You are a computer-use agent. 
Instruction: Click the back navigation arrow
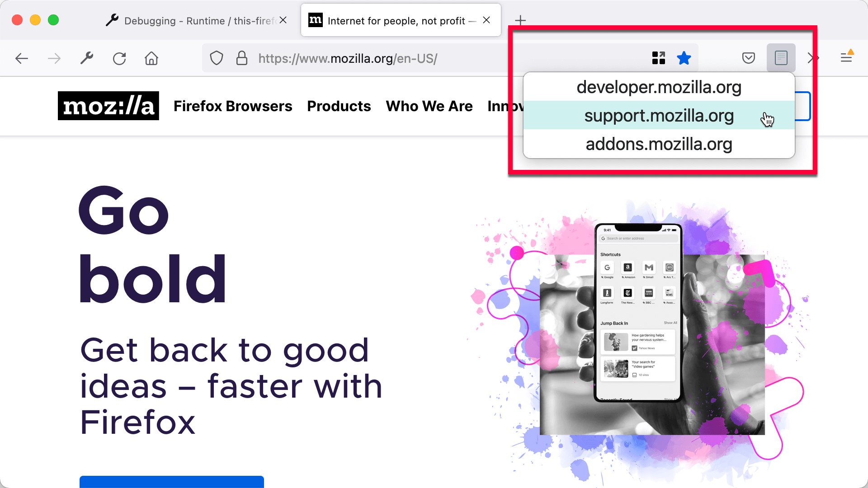21,58
